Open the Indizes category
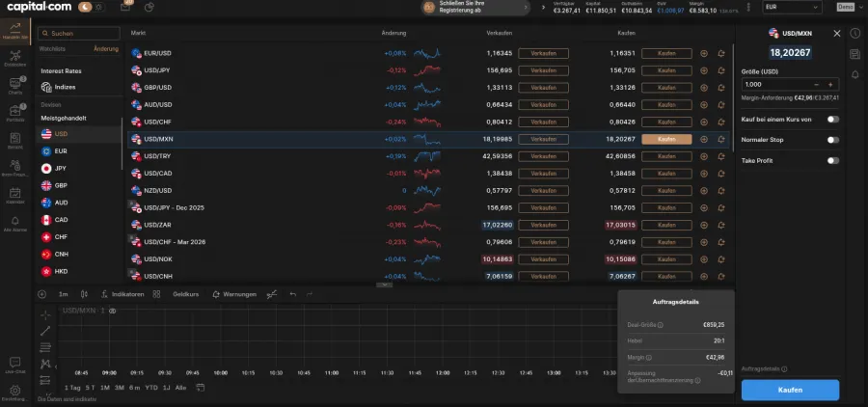Viewport: 868px width, 407px height. pyautogui.click(x=80, y=87)
